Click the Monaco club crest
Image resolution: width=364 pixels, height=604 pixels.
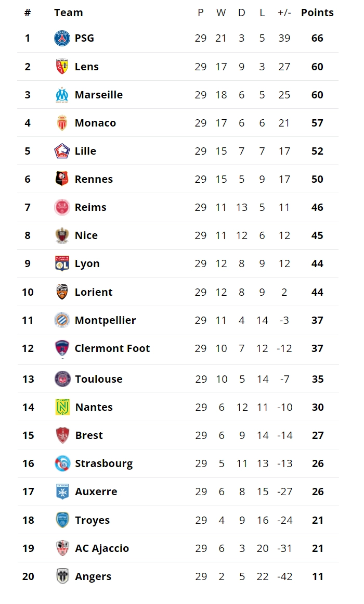click(62, 123)
